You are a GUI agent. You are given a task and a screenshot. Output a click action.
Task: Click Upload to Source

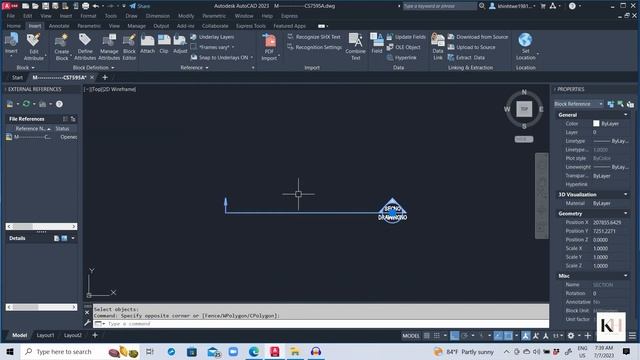tap(471, 47)
